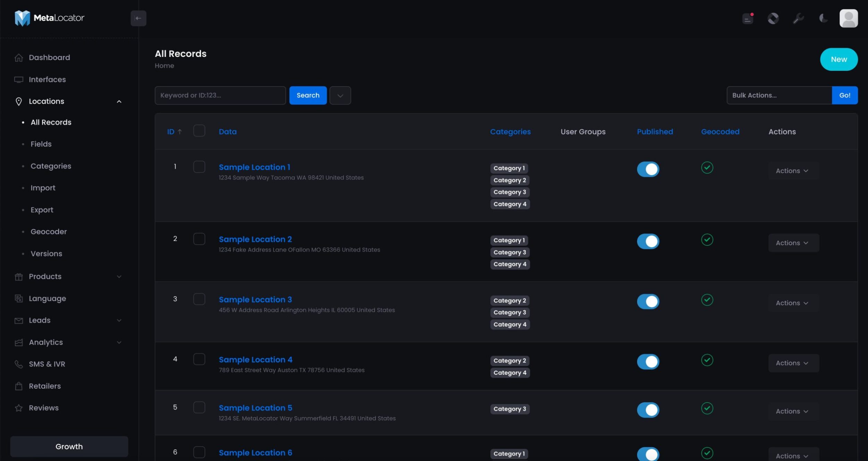Viewport: 868px width, 461px height.
Task: Open the Export submenu item
Action: 42,210
